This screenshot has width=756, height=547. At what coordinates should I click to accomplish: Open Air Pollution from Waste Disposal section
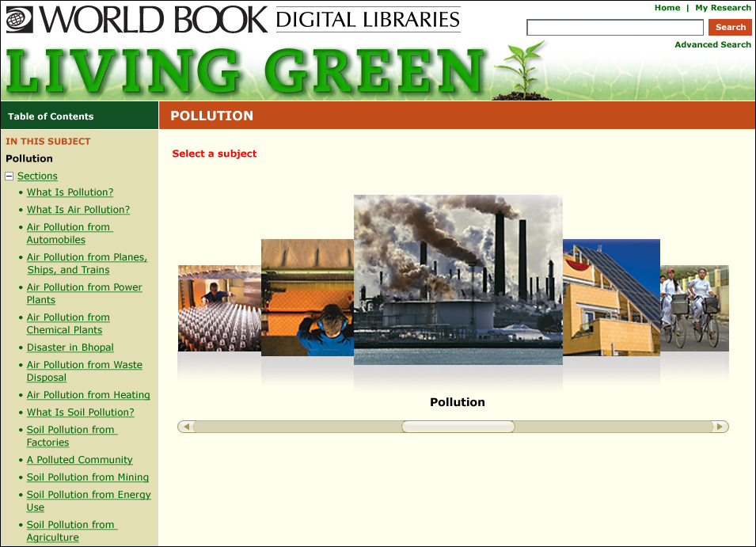point(85,371)
